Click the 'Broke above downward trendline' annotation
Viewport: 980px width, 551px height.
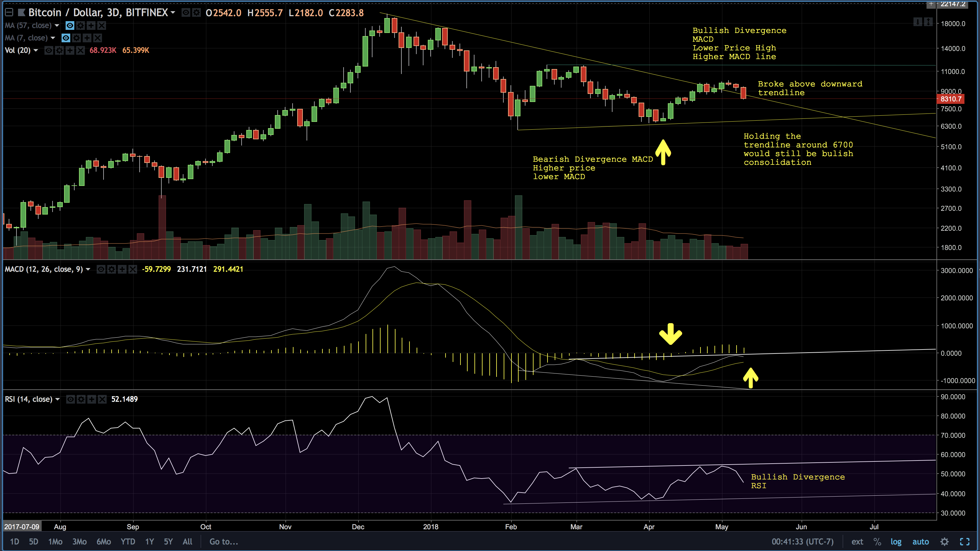810,88
